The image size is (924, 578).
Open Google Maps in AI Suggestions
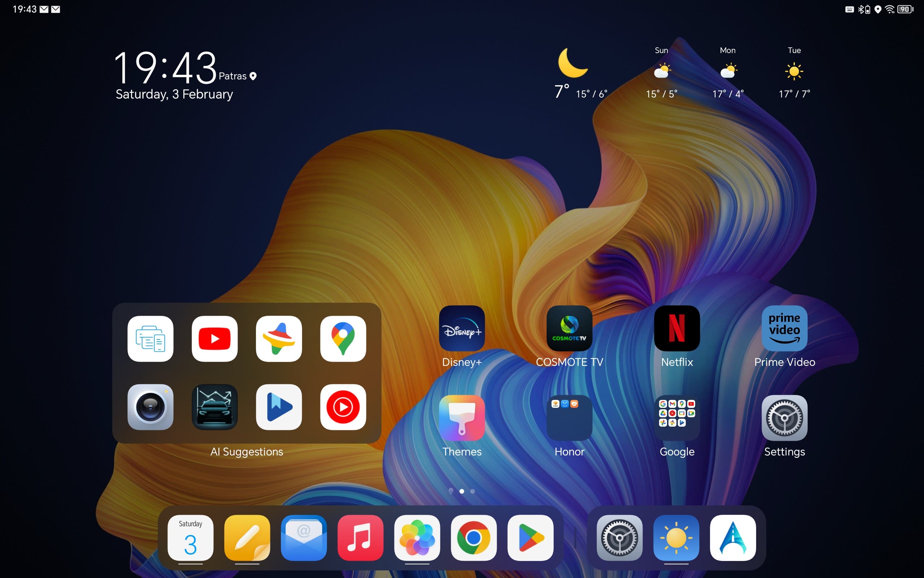tap(343, 339)
